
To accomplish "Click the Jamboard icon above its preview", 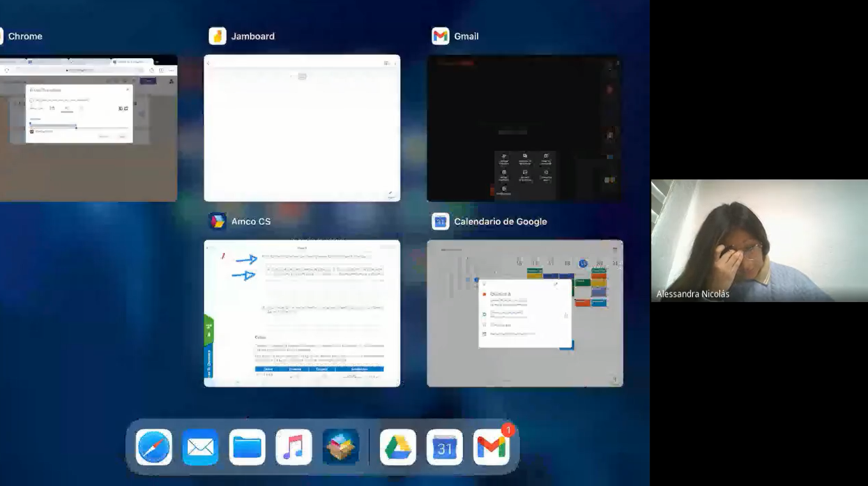I will point(218,36).
